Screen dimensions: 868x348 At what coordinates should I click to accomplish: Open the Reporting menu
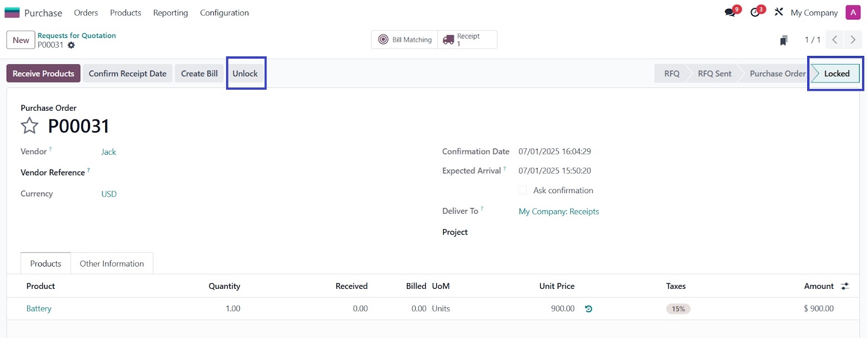(170, 12)
